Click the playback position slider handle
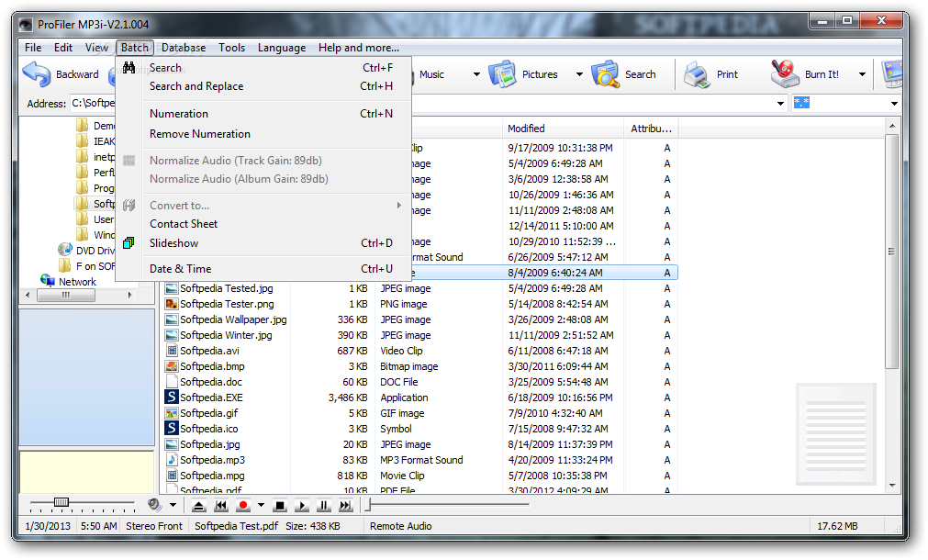928x560 pixels. coord(367,504)
